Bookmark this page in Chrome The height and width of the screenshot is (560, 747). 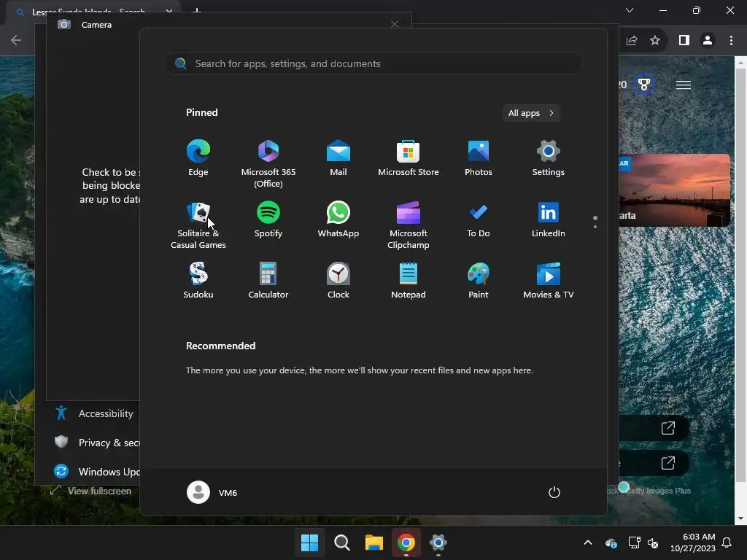pyautogui.click(x=655, y=41)
